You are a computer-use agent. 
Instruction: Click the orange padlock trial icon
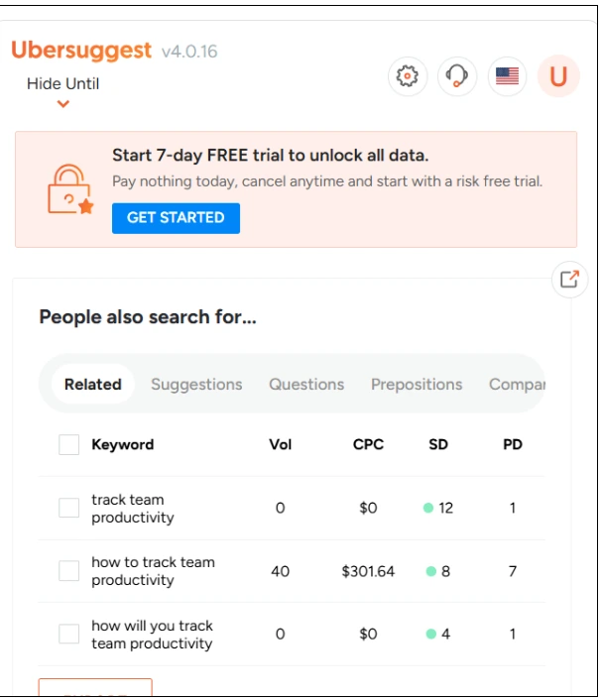tap(70, 189)
